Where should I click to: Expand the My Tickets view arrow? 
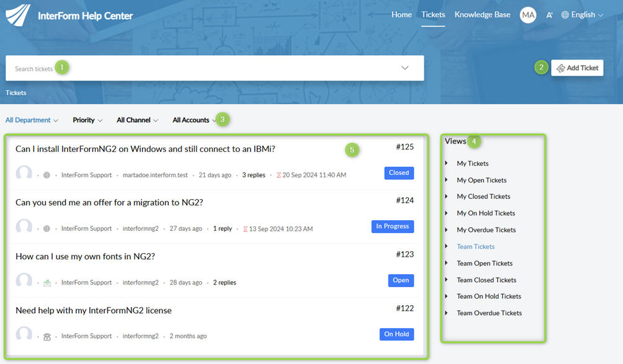coord(447,163)
